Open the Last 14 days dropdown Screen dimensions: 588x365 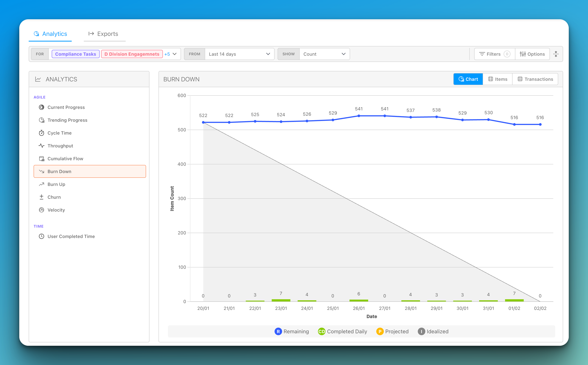(239, 54)
